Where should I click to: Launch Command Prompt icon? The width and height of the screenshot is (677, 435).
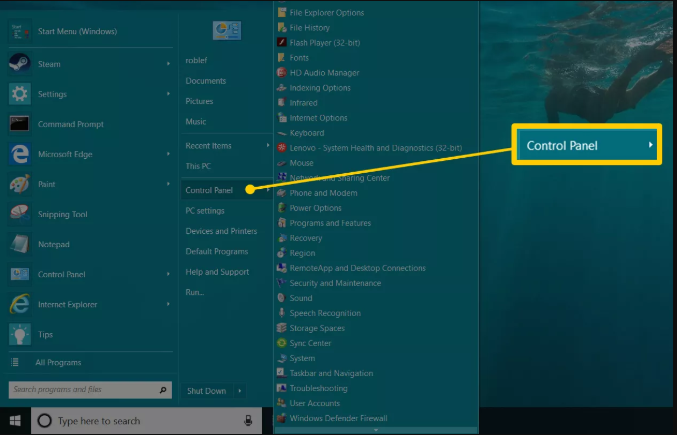click(20, 124)
